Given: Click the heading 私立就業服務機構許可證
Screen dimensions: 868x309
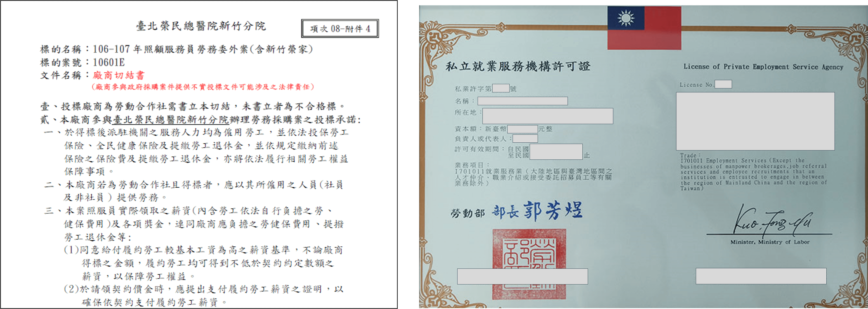Looking at the screenshot, I should click(518, 66).
